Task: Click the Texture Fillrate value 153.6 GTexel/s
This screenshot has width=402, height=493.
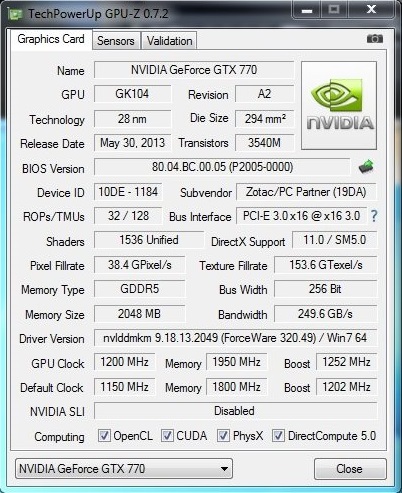Action: click(x=326, y=265)
